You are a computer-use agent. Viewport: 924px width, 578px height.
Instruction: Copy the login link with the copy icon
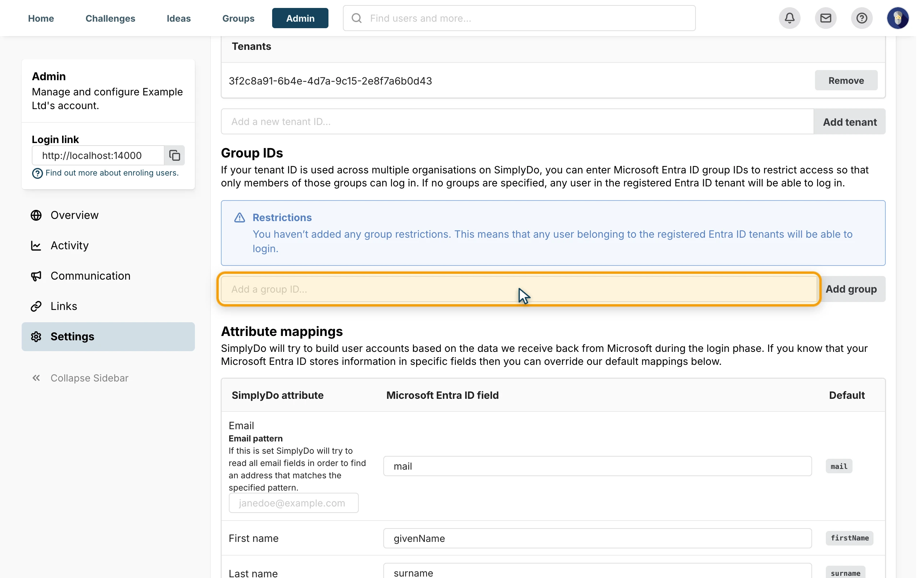point(174,155)
